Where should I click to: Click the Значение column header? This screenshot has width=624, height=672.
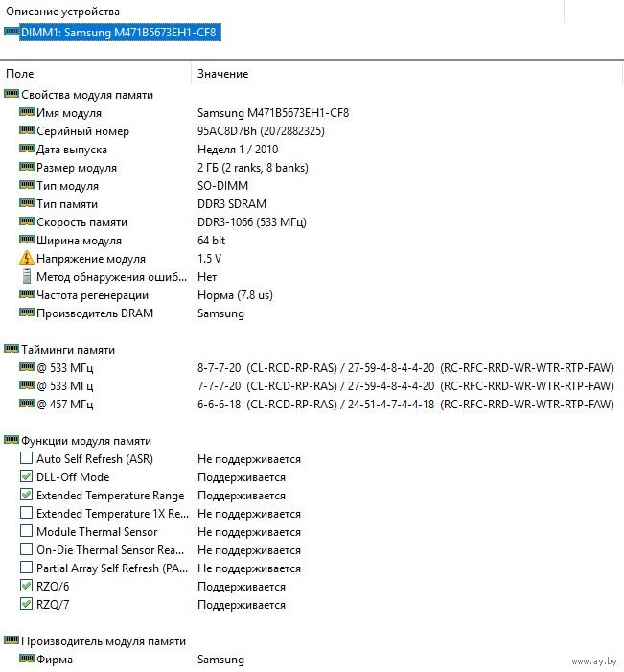pos(222,74)
